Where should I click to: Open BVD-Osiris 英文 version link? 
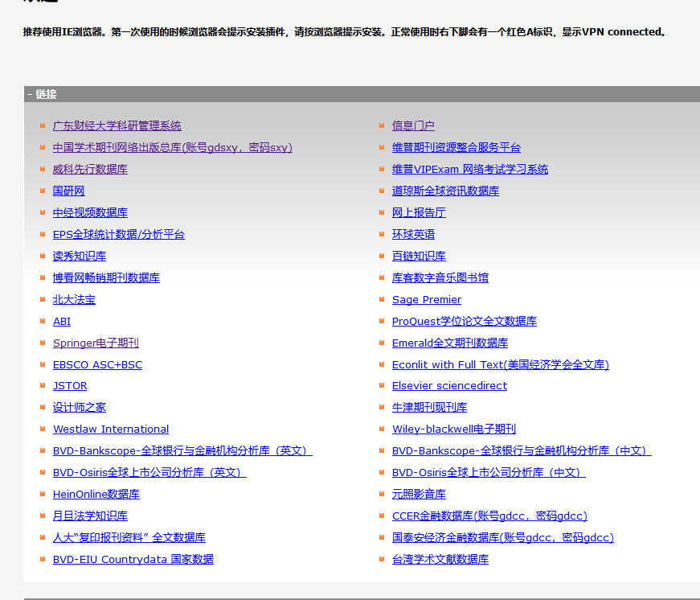click(149, 472)
